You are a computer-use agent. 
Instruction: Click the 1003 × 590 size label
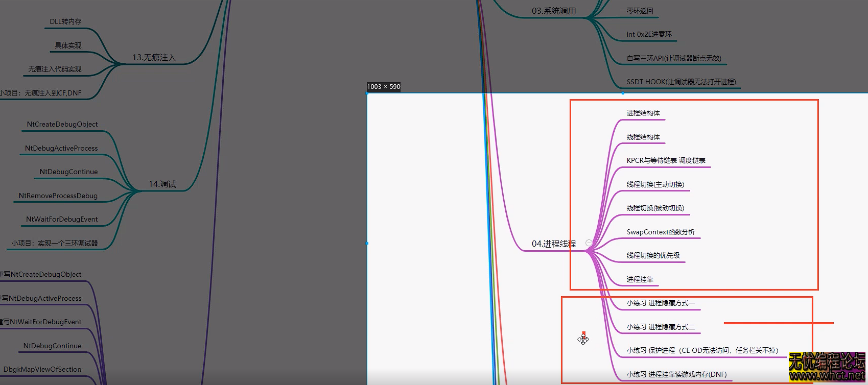(384, 87)
